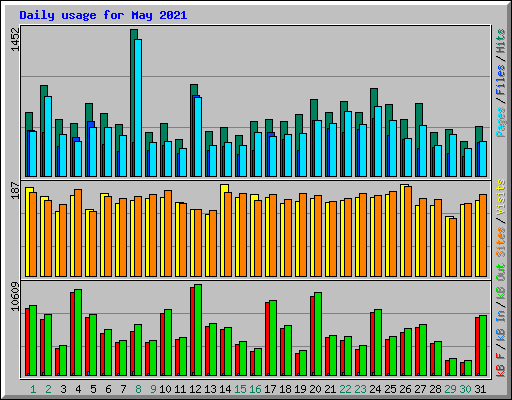Screen dimensions: 512x400
Task: Click day 18 on the x-axis
Action: pos(285,389)
